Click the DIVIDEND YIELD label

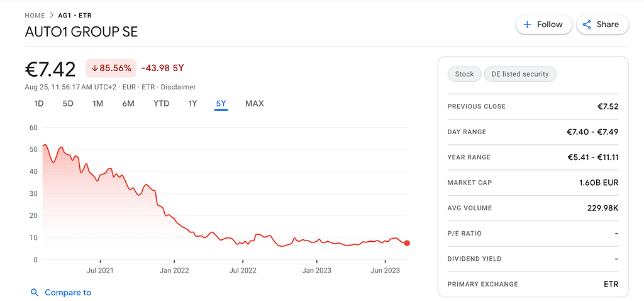474,259
